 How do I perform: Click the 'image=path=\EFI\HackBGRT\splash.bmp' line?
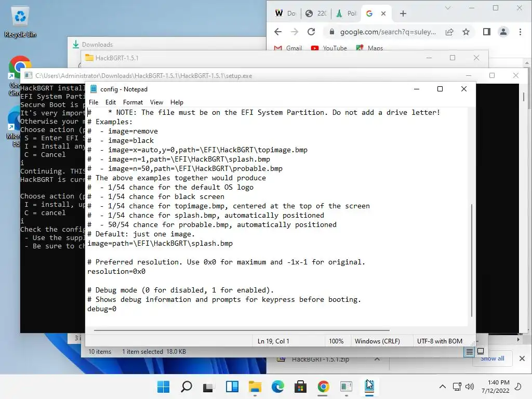click(x=160, y=243)
